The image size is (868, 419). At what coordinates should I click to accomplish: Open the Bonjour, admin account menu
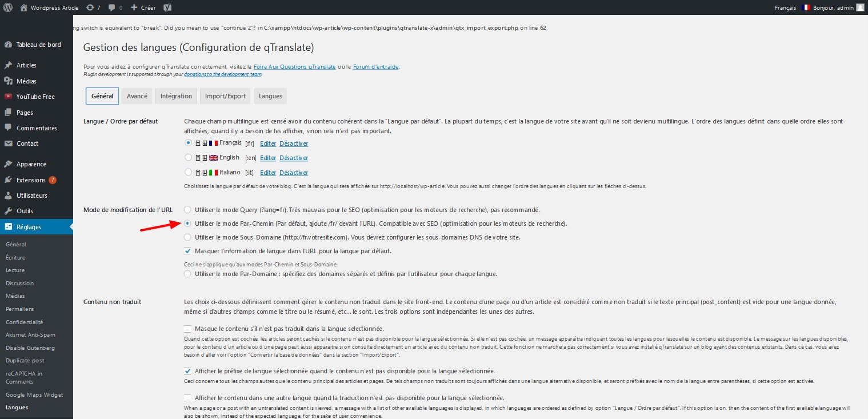point(838,7)
